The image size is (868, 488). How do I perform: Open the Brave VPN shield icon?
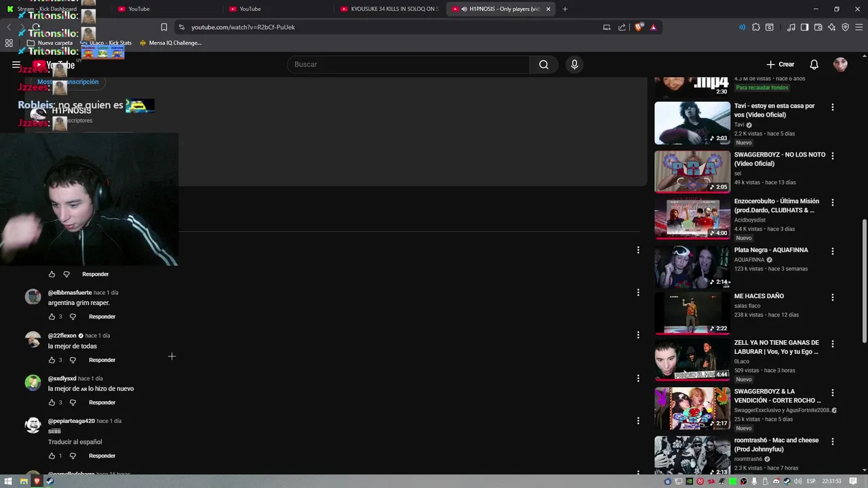[846, 27]
